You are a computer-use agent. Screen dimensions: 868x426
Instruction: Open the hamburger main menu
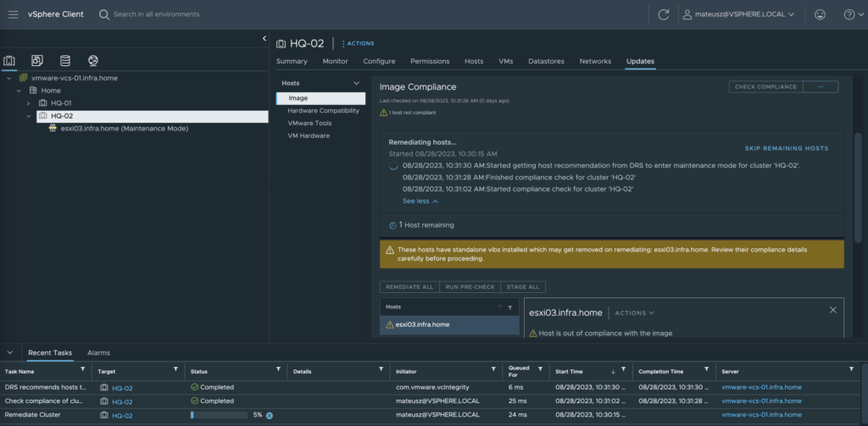14,14
